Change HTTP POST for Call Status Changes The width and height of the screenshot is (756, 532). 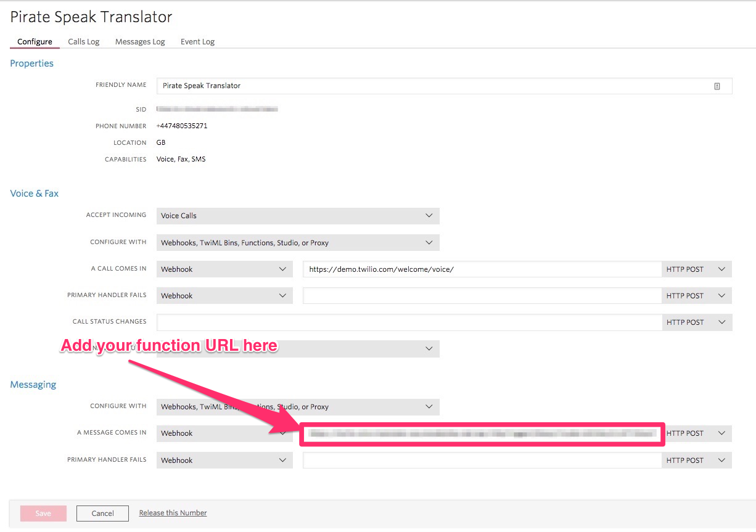click(x=697, y=322)
